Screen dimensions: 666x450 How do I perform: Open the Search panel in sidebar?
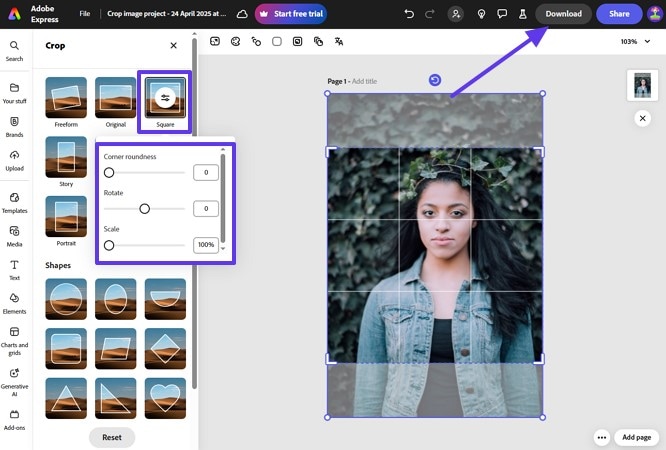click(14, 51)
